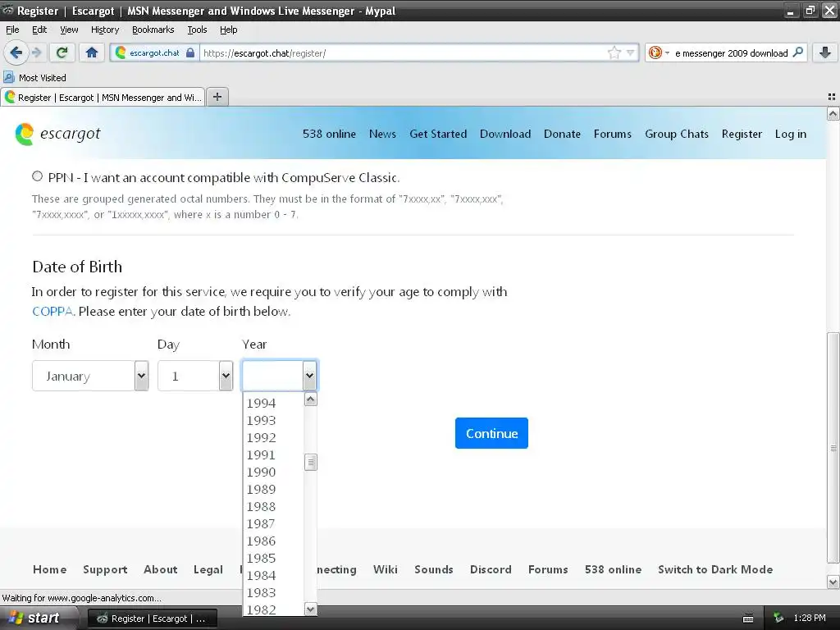The width and height of the screenshot is (840, 630).
Task: Go back using the Back arrow button
Action: click(x=16, y=52)
